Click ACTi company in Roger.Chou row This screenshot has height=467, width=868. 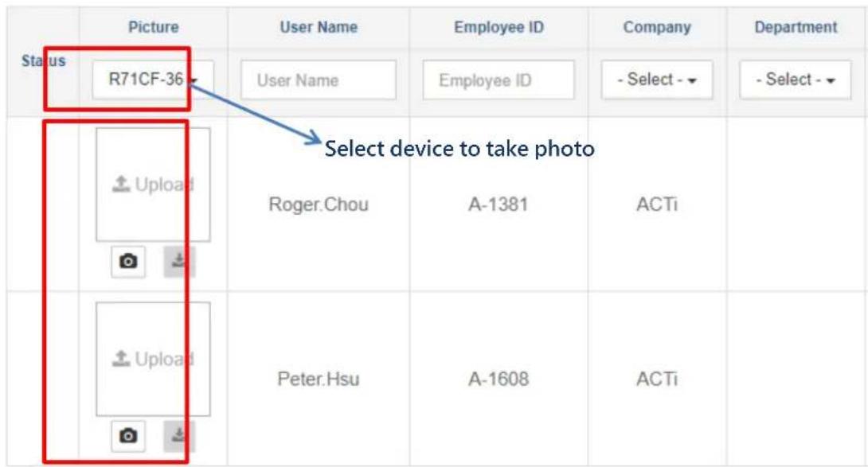[x=656, y=204]
